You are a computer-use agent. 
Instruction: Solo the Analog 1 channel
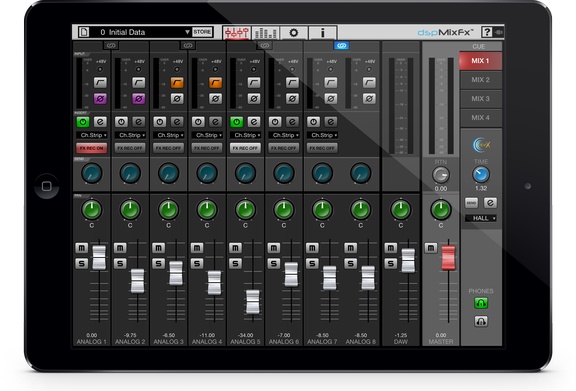(x=82, y=263)
